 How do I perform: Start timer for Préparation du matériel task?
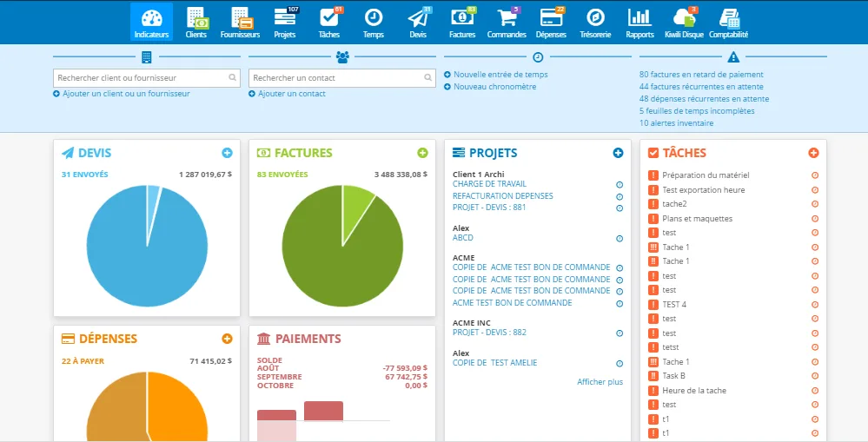point(815,175)
